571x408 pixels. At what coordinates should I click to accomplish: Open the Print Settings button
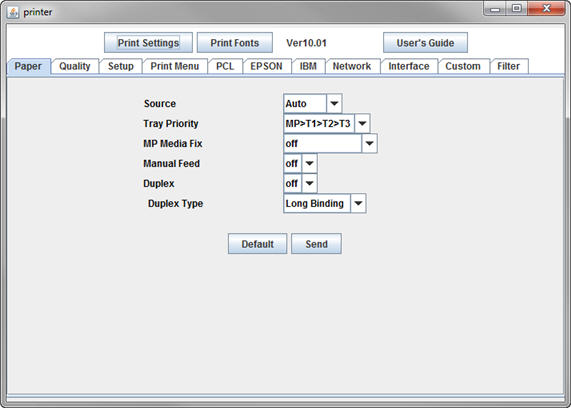148,43
